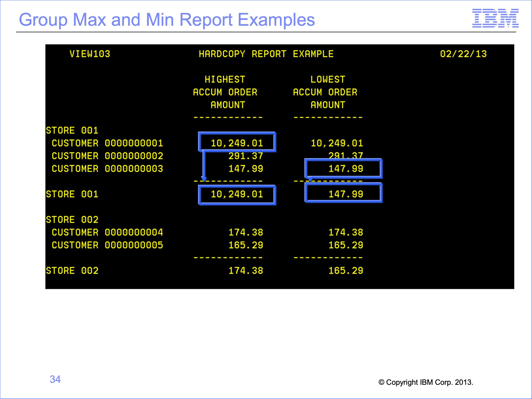Click the slide page number 34
532x399 pixels.
(x=55, y=379)
